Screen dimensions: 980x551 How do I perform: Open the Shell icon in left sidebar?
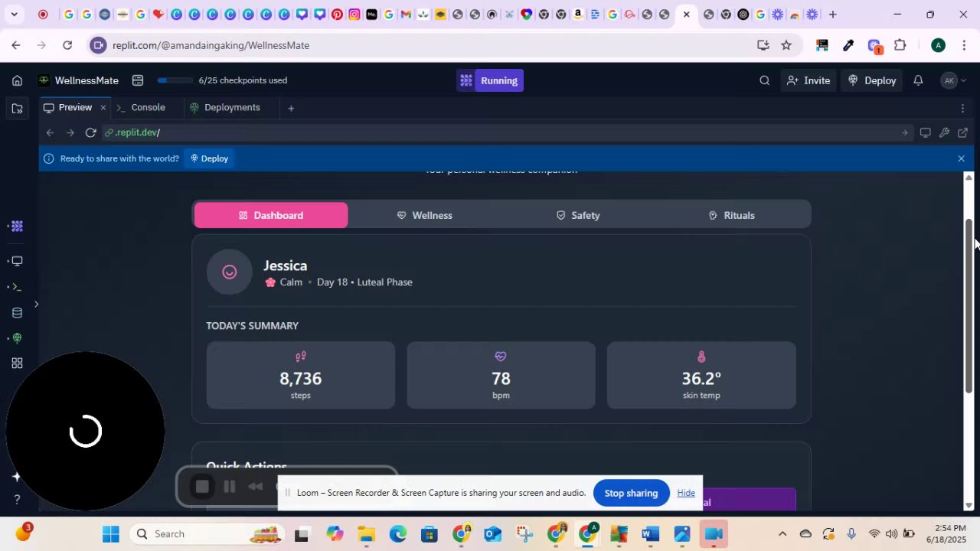click(x=17, y=287)
